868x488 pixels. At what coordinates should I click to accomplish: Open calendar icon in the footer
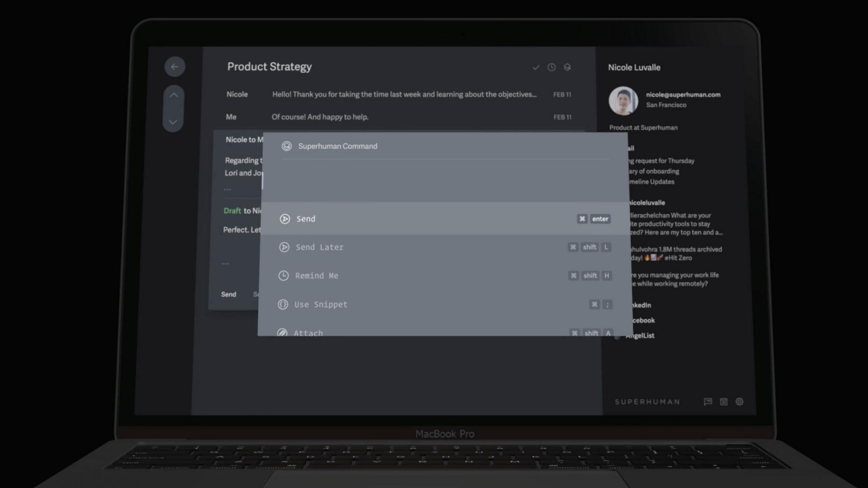(x=724, y=402)
